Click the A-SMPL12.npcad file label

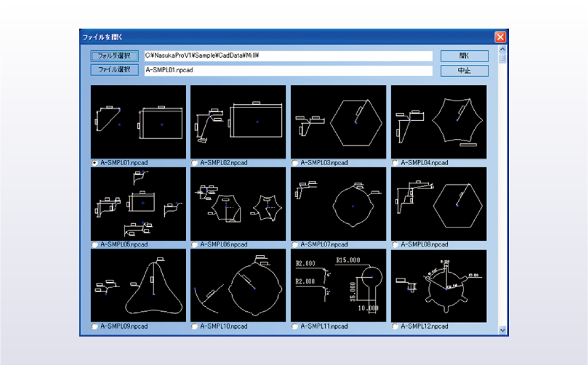[424, 326]
